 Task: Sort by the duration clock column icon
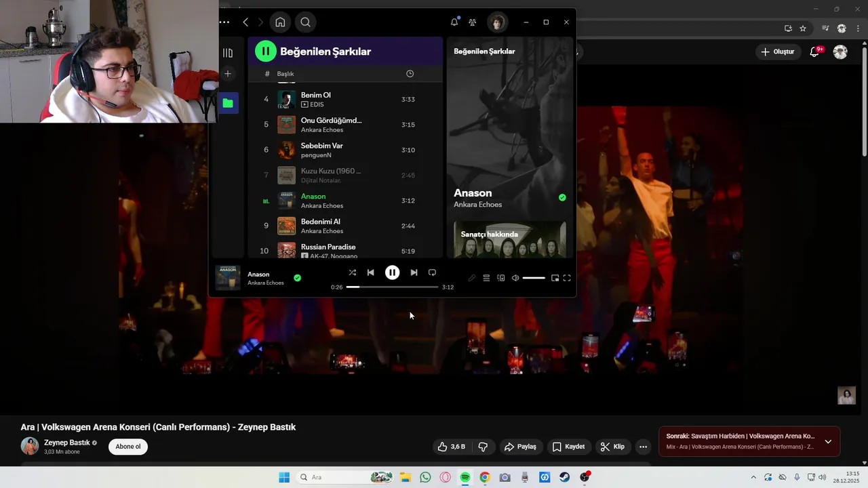(x=410, y=73)
